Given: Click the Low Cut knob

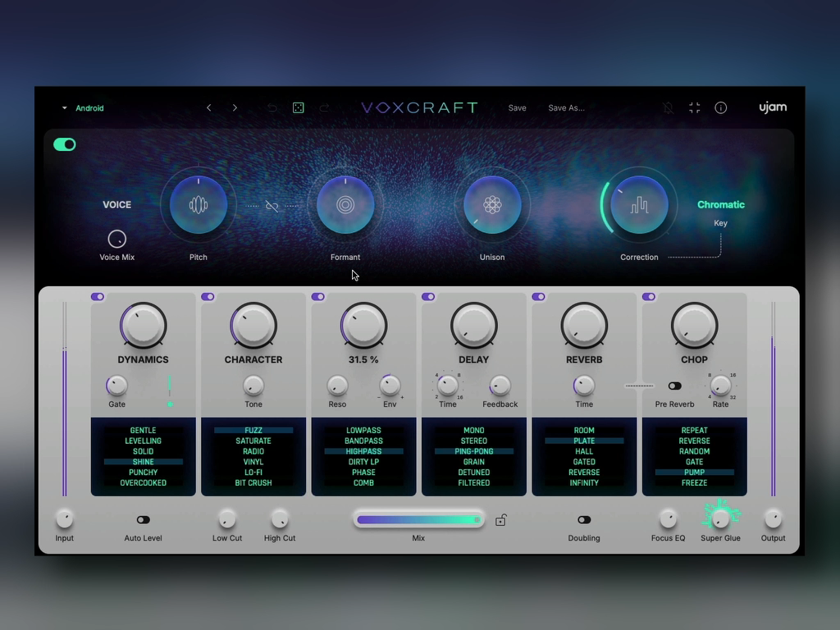Looking at the screenshot, I should (227, 518).
